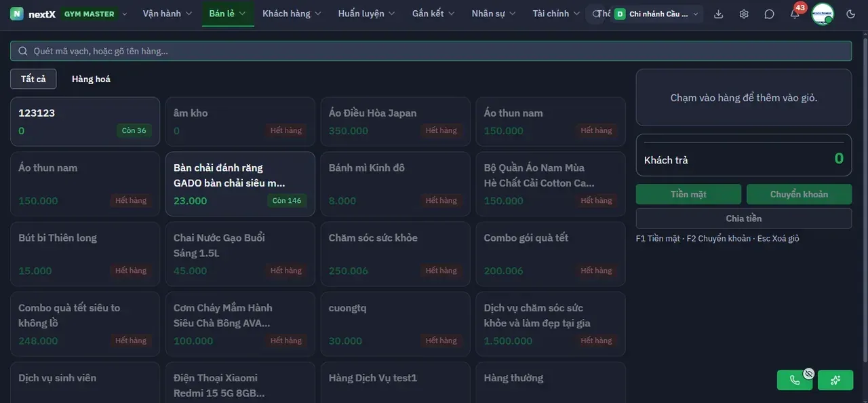Image resolution: width=868 pixels, height=403 pixels.
Task: Hide the phone widget via crossed-eye icon
Action: pyautogui.click(x=808, y=373)
